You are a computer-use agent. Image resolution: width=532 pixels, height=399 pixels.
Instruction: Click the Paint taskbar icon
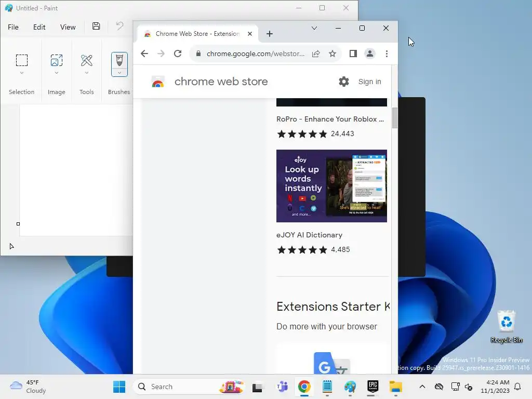[350, 387]
